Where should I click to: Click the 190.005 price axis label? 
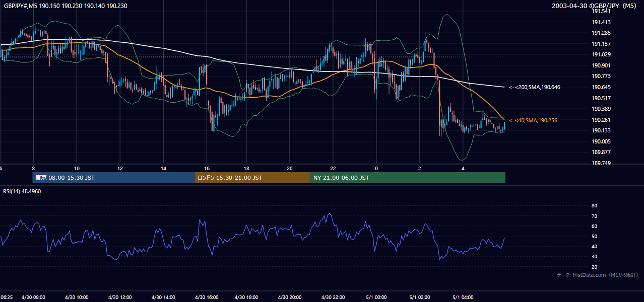(x=601, y=141)
